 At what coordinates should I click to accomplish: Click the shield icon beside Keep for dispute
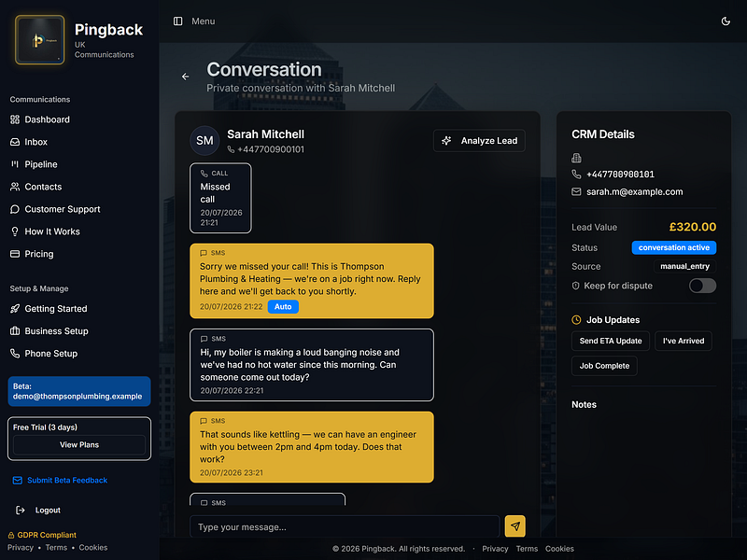575,286
